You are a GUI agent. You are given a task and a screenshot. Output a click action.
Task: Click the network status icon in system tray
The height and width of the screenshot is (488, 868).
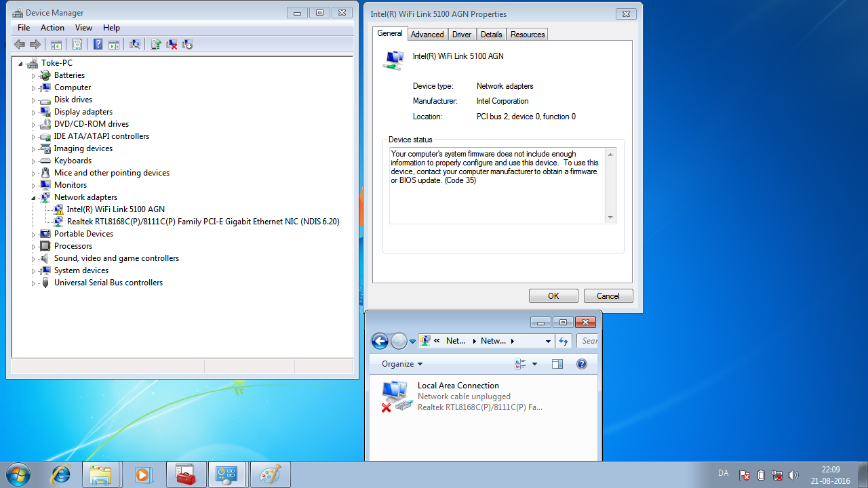point(777,475)
